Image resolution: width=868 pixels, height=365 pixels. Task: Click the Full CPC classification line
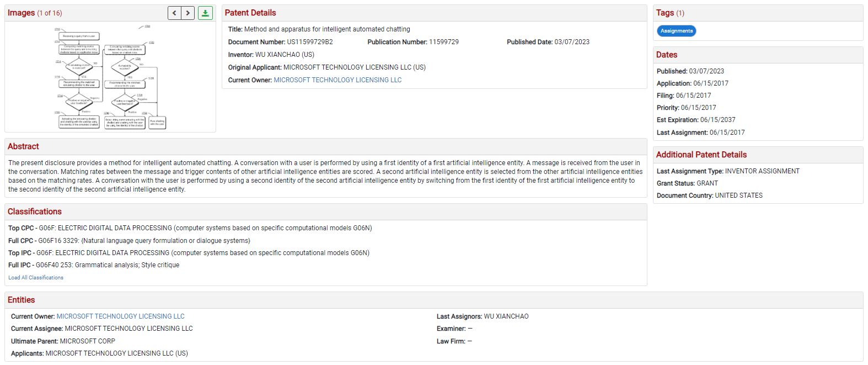[x=130, y=241]
